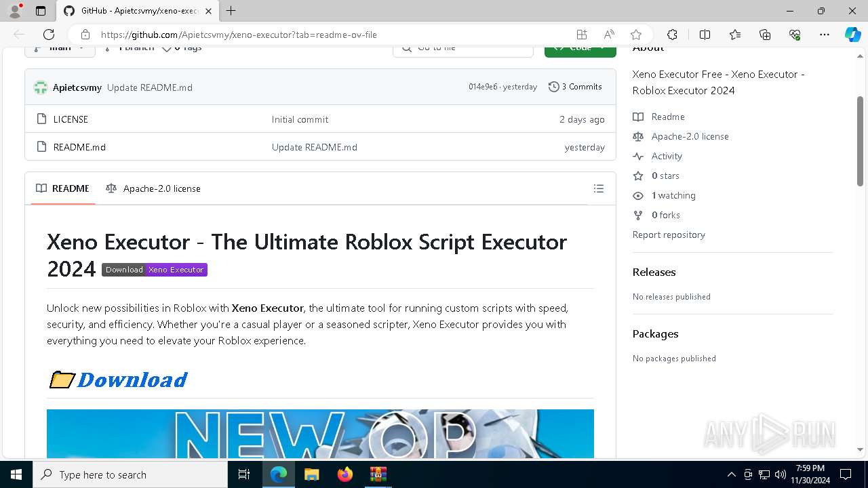The width and height of the screenshot is (868, 488).
Task: Open the Initial commit message link
Action: (300, 119)
